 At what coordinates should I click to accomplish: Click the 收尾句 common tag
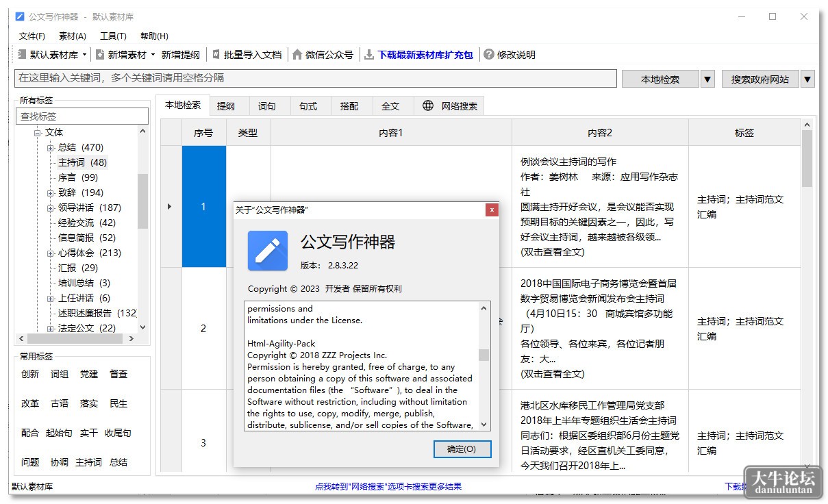tap(118, 433)
